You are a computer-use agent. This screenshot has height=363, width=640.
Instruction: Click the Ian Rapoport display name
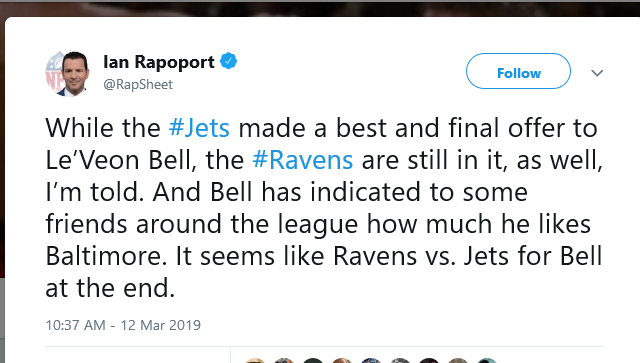(159, 62)
